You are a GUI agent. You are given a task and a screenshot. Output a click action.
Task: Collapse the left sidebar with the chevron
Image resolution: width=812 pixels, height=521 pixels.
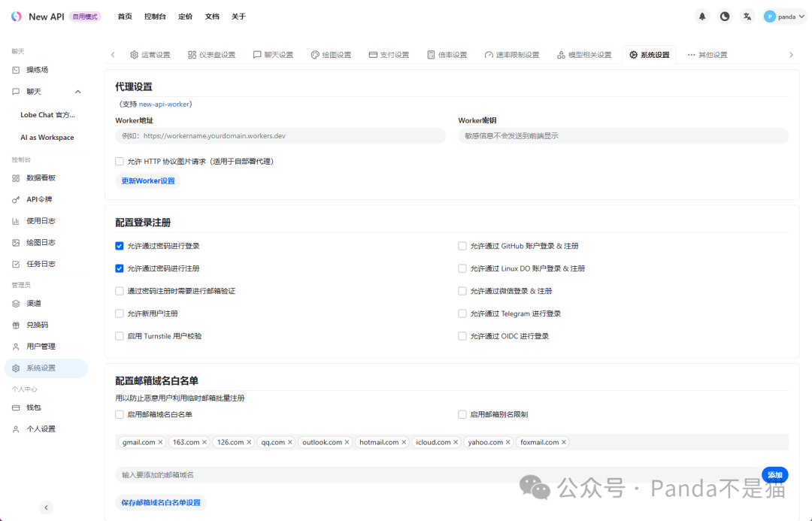(x=46, y=507)
